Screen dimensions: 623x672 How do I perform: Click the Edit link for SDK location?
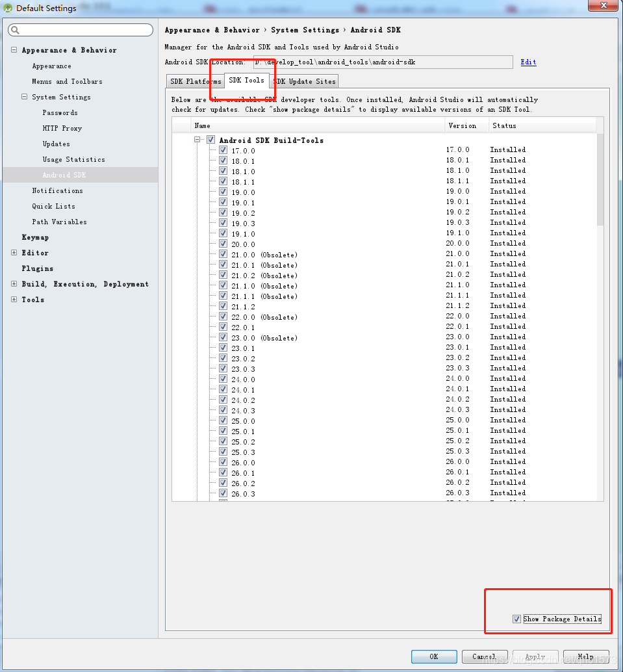point(528,62)
